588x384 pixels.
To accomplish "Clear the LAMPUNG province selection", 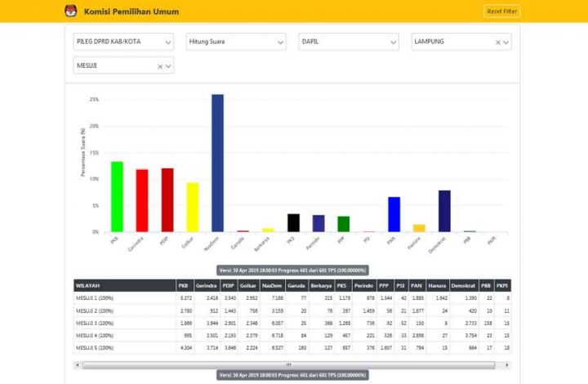I will click(497, 42).
